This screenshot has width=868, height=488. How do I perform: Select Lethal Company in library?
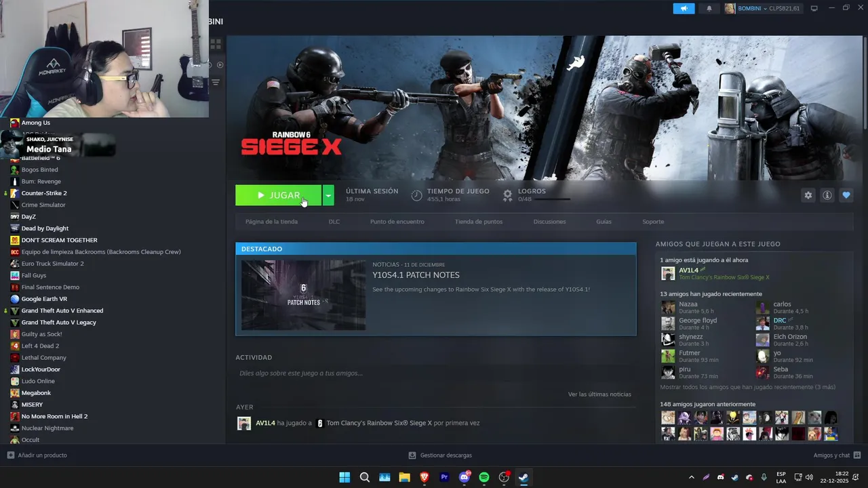point(44,357)
